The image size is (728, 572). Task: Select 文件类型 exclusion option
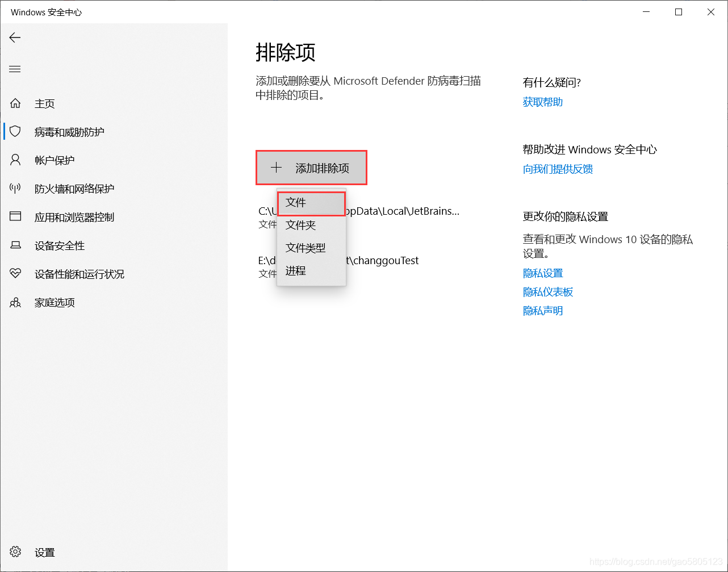(307, 247)
